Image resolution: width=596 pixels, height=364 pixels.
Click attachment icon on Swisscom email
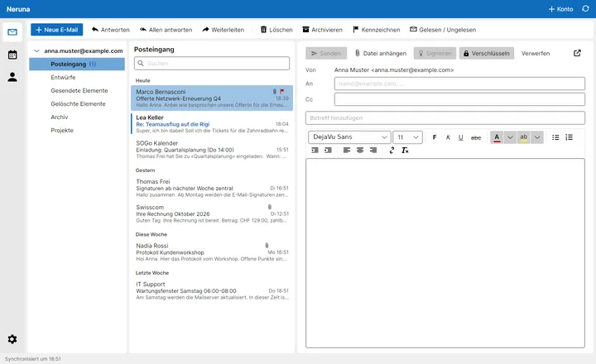270,207
